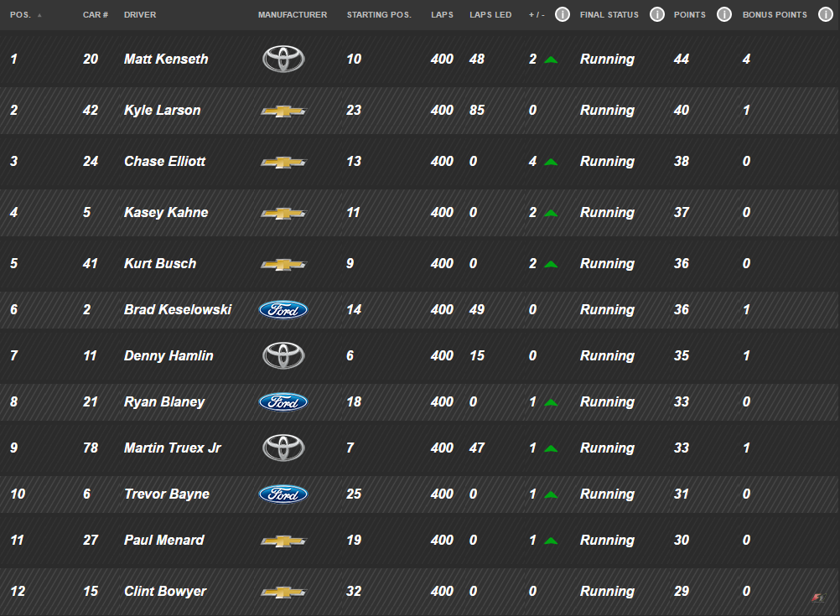Screen dimensions: 840x616
Task: Sort by Manufacturer column header
Action: pyautogui.click(x=293, y=15)
